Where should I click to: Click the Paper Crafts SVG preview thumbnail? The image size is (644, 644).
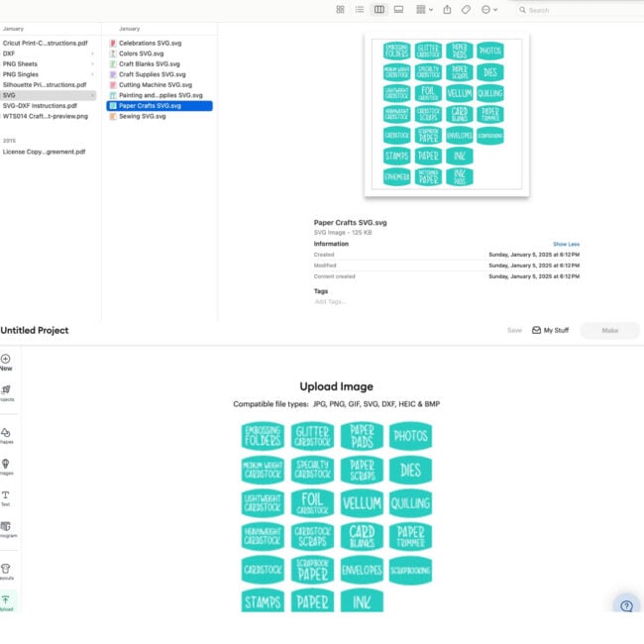point(447,114)
